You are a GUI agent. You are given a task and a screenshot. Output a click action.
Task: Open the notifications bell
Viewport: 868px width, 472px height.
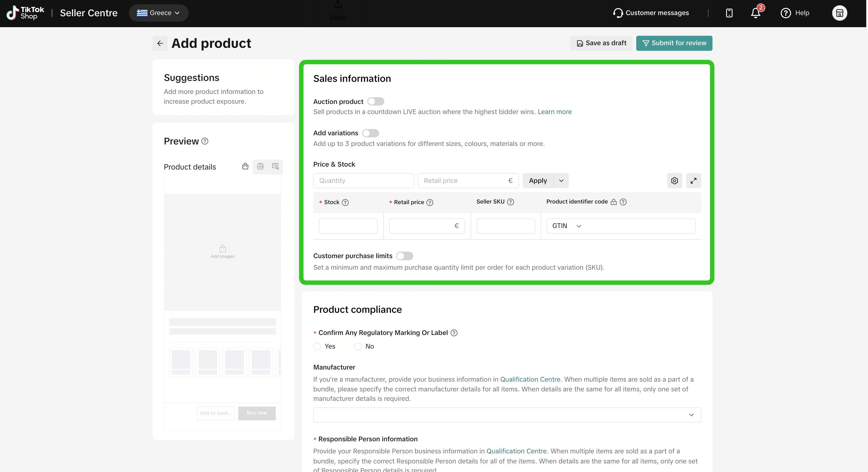tap(756, 13)
